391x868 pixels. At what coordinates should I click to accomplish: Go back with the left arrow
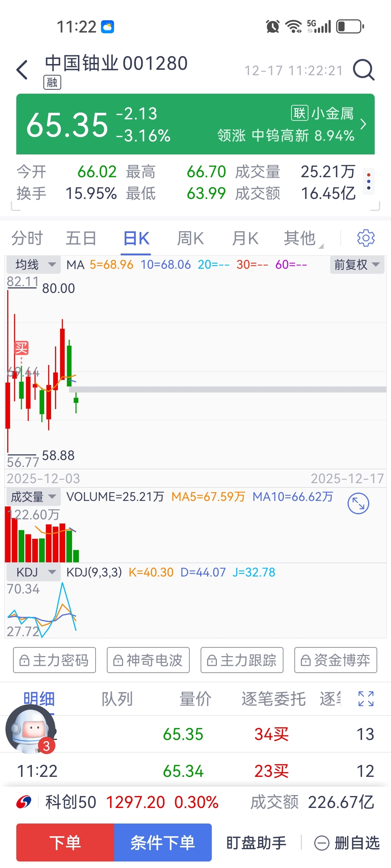click(x=22, y=70)
